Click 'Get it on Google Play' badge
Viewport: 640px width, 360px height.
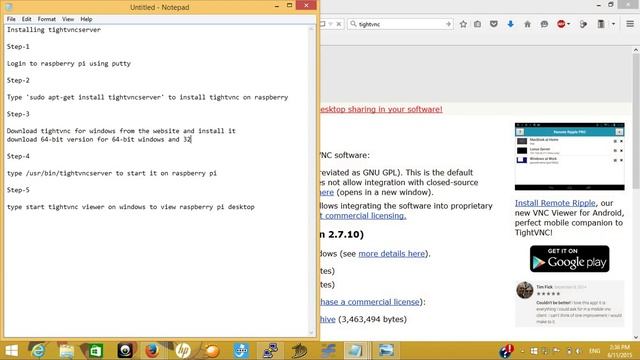coord(569,258)
